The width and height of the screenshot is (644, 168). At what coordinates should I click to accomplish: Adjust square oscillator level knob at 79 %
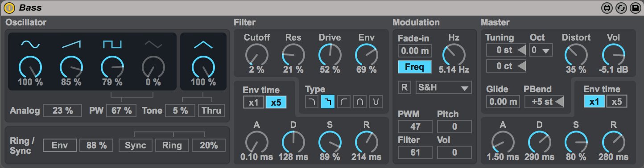[112, 67]
